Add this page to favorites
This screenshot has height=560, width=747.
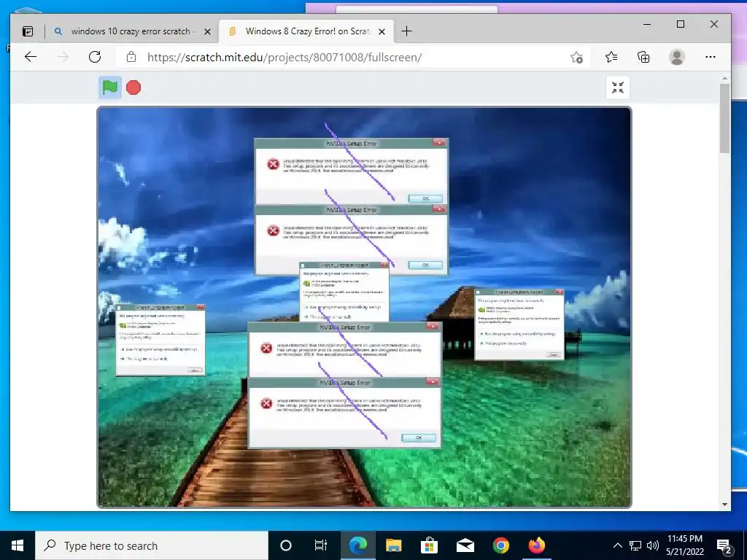click(576, 57)
